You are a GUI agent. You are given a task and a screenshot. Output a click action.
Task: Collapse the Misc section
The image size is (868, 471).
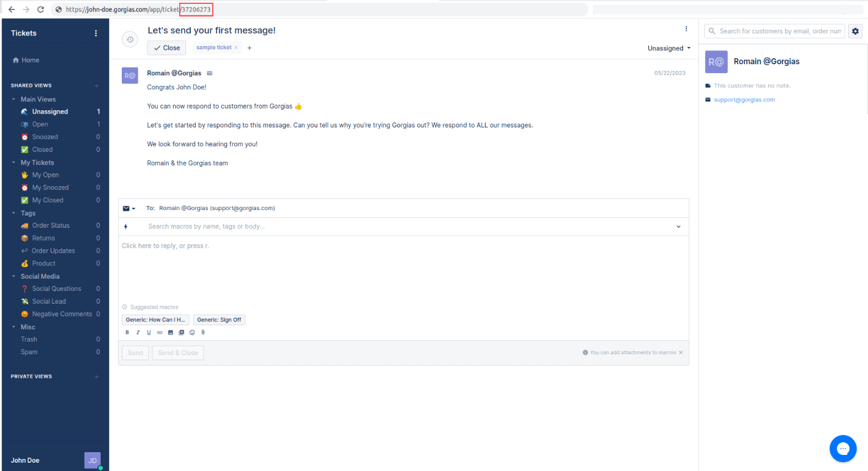coord(14,327)
